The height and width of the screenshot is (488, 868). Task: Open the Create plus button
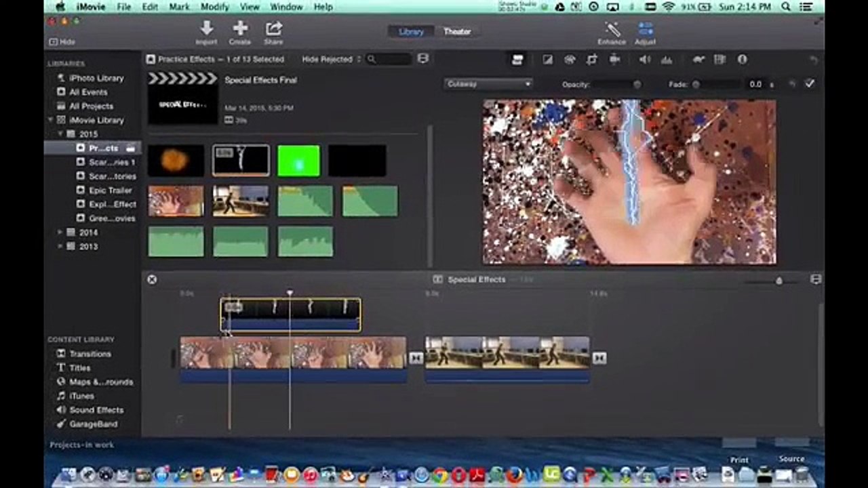coord(240,28)
